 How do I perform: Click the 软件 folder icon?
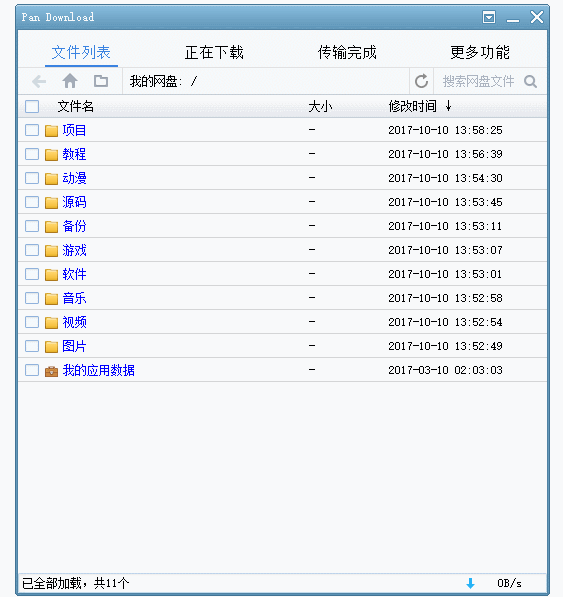click(x=51, y=275)
